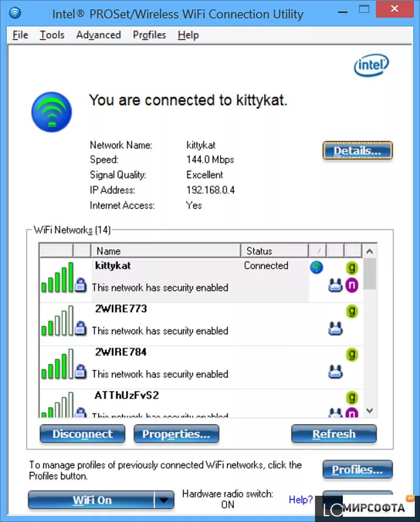Click 2WIRE773 signal strength bars
Image resolution: width=420 pixels, height=522 pixels.
pos(57,320)
